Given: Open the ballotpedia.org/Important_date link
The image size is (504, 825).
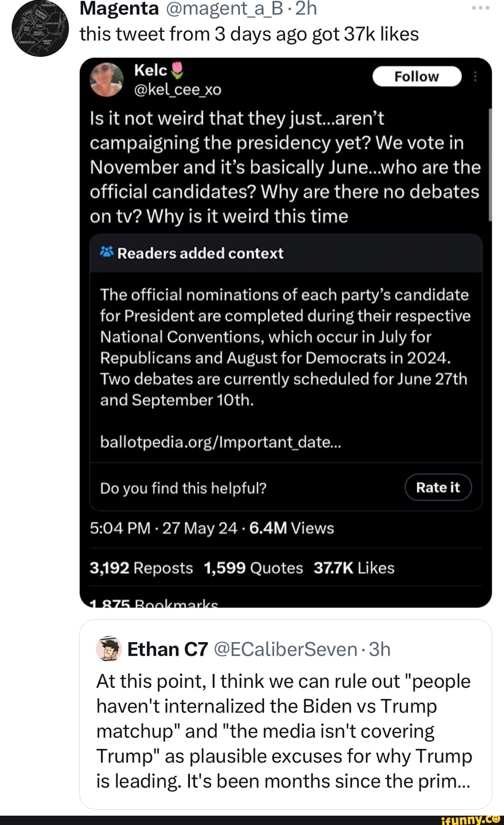Looking at the screenshot, I should pos(218,442).
